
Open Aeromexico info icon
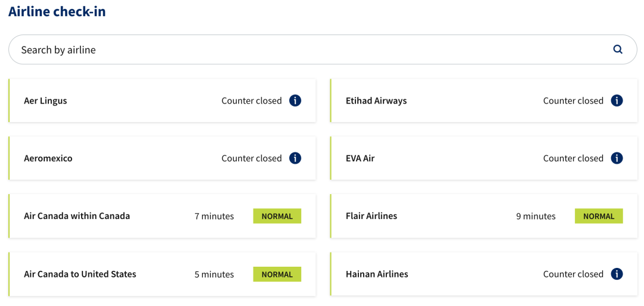(295, 158)
